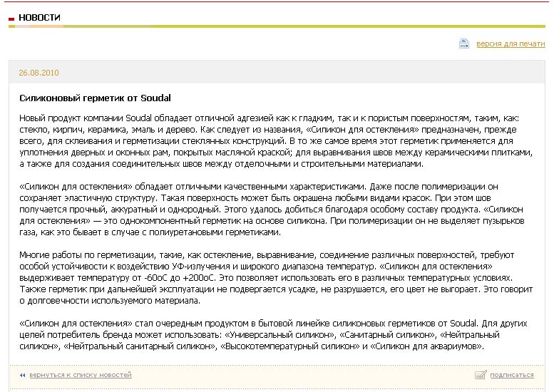
Task: Click the 'НОВОСТИ' section heading
Action: [40, 18]
